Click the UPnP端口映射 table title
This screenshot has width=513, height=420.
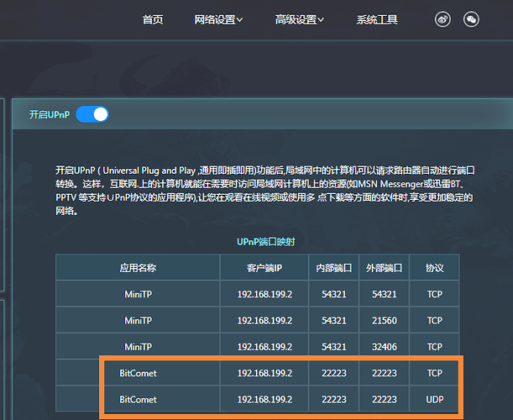pyautogui.click(x=266, y=242)
